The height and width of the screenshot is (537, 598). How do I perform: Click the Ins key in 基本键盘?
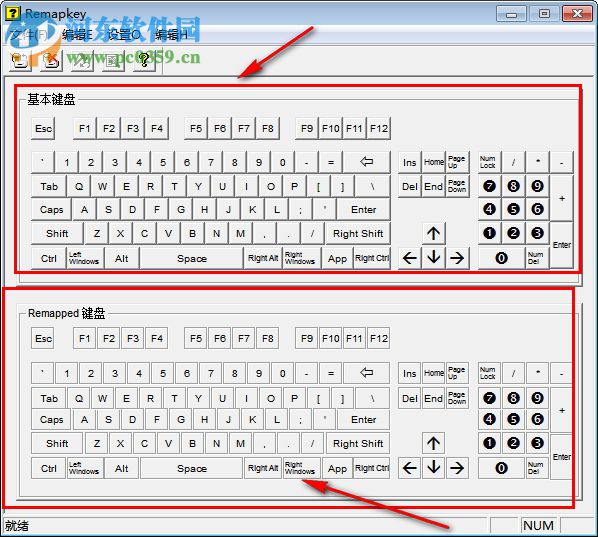[410, 162]
